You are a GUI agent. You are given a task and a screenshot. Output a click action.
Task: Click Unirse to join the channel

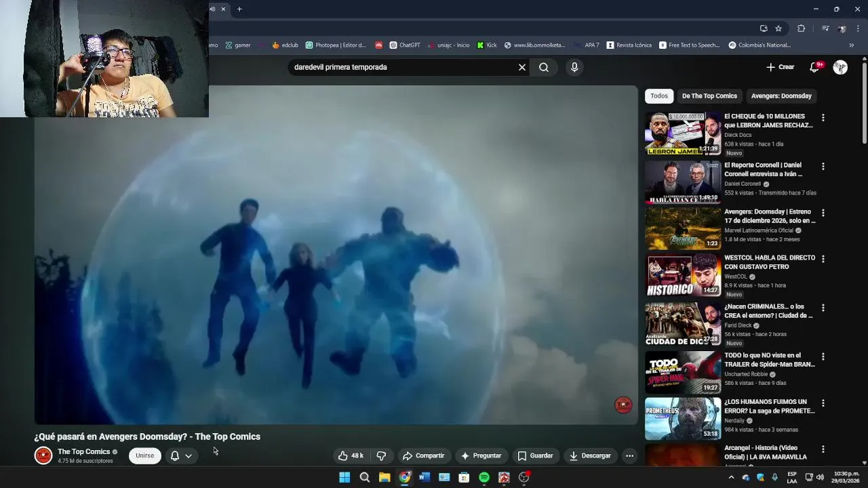coord(145,455)
